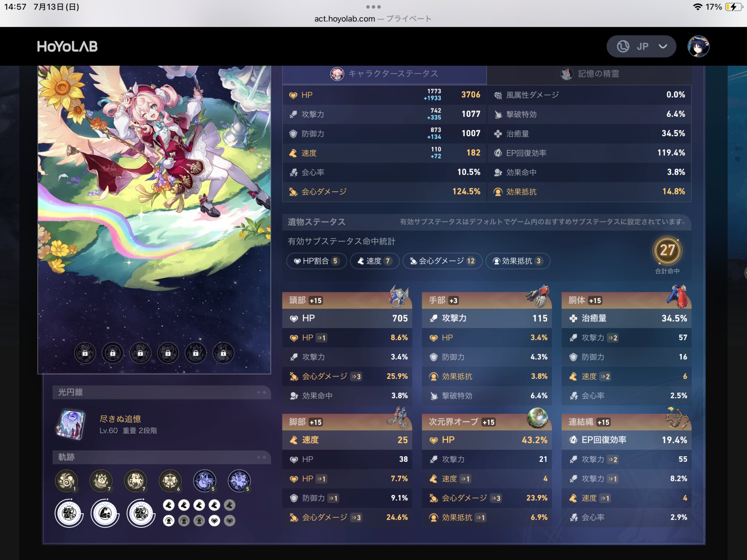
Task: Tap the 撃破特効 6.4% row in 手部
Action: 487,396
